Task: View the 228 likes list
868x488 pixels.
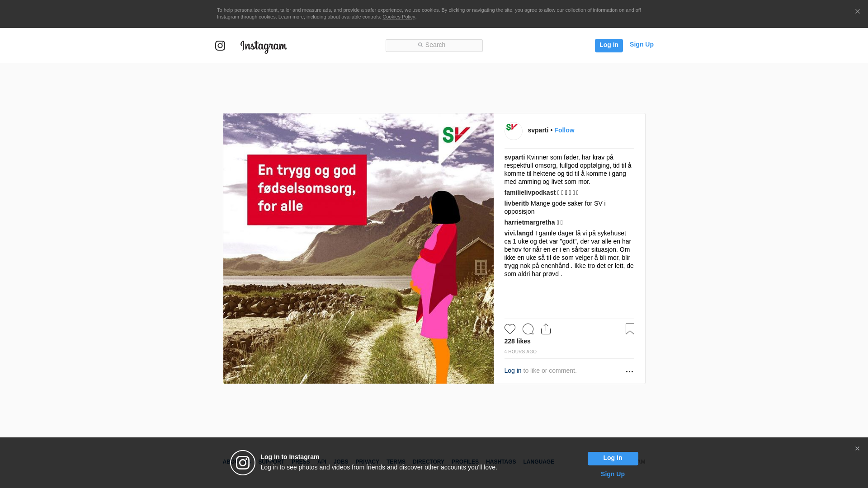Action: tap(517, 341)
